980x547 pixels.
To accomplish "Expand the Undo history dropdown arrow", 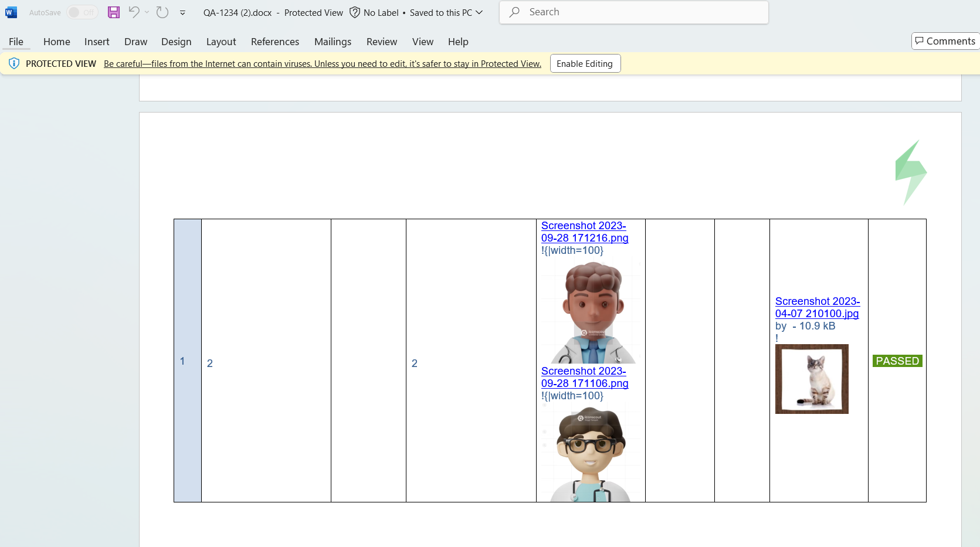I will (147, 12).
